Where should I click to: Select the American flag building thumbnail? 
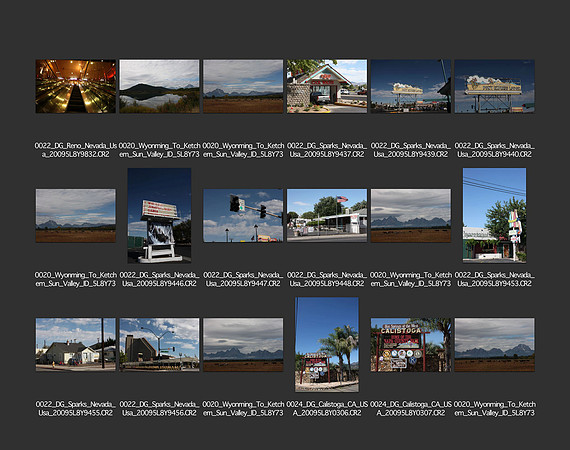[327, 216]
